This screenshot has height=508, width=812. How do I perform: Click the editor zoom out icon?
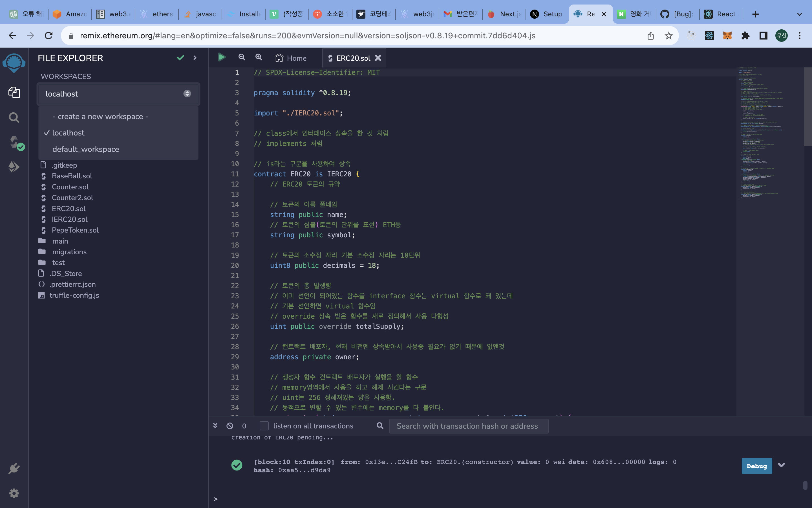point(242,57)
